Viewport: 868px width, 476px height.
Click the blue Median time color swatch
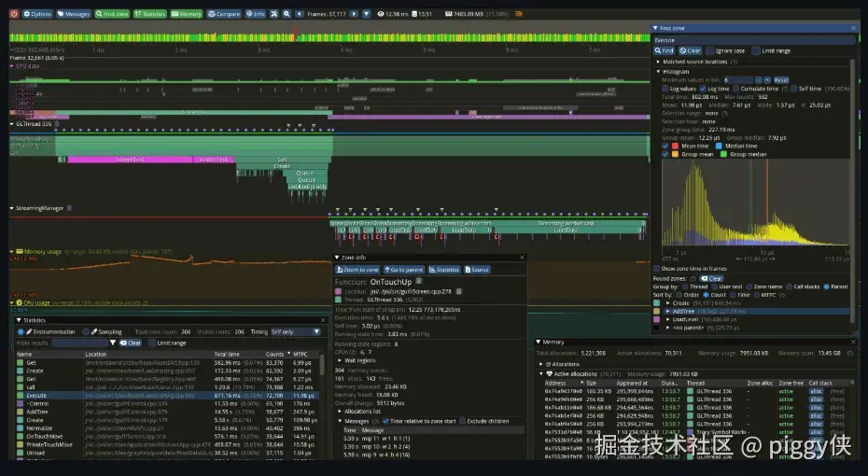pos(719,147)
